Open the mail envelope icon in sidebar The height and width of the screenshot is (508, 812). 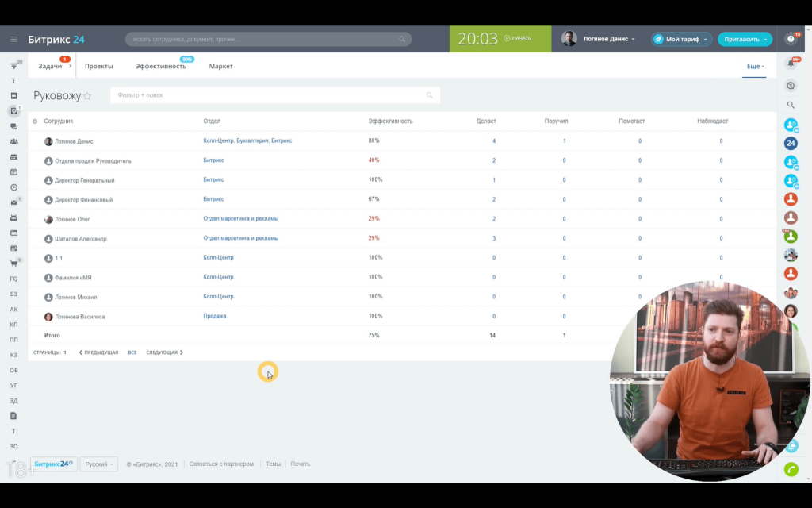[14, 202]
